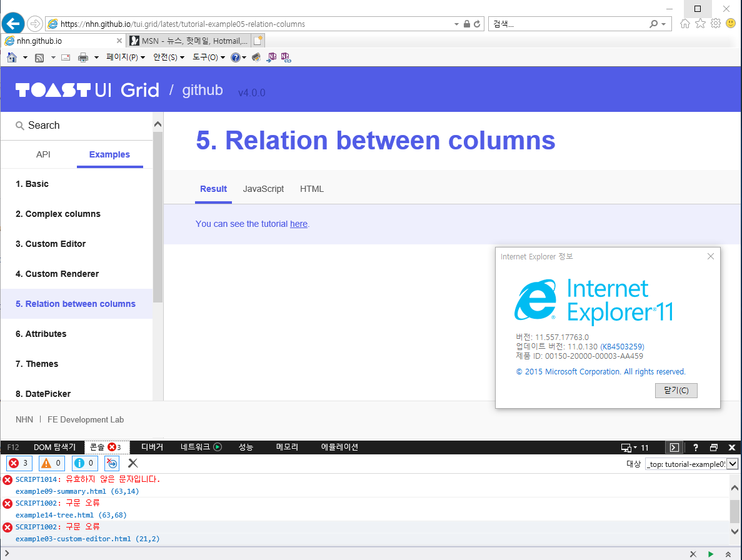Click inside the Search box in the sidebar
742x560 pixels.
(63, 125)
